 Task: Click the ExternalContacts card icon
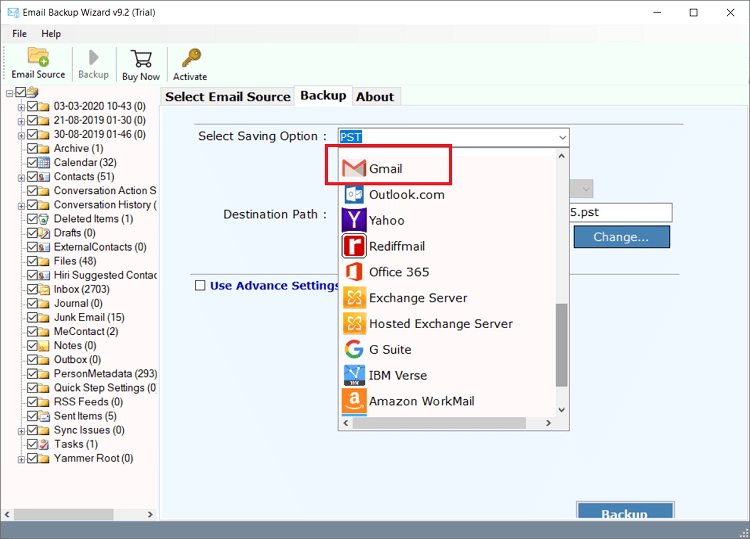(x=44, y=247)
